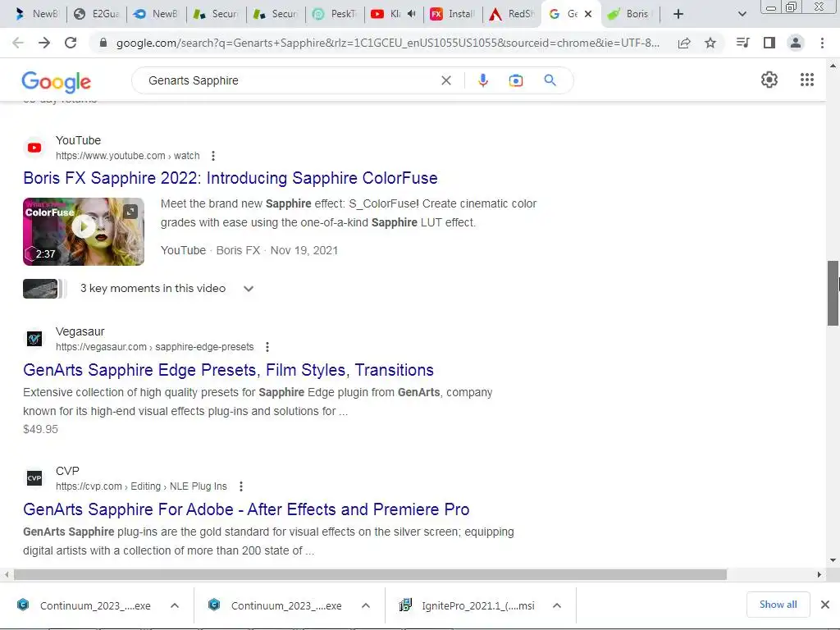Switch to the Boris tab

(x=631, y=14)
